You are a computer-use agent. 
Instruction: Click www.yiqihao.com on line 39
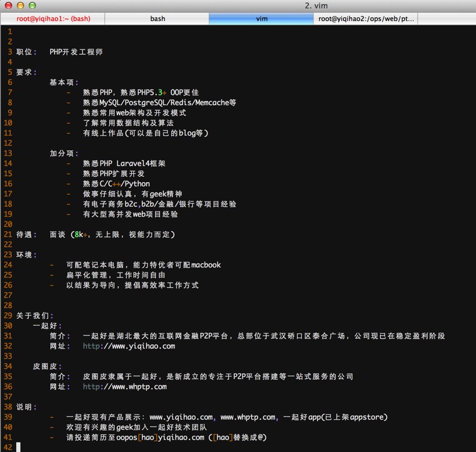pyautogui.click(x=181, y=417)
